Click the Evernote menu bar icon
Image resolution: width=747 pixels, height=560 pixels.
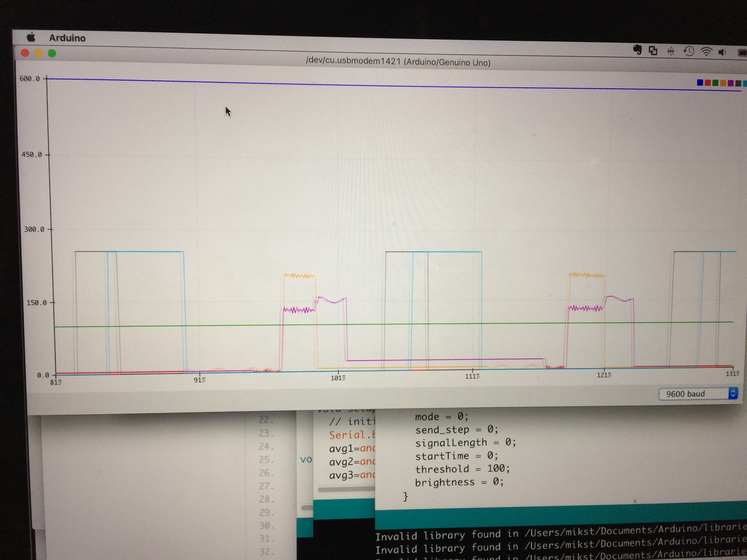(637, 50)
